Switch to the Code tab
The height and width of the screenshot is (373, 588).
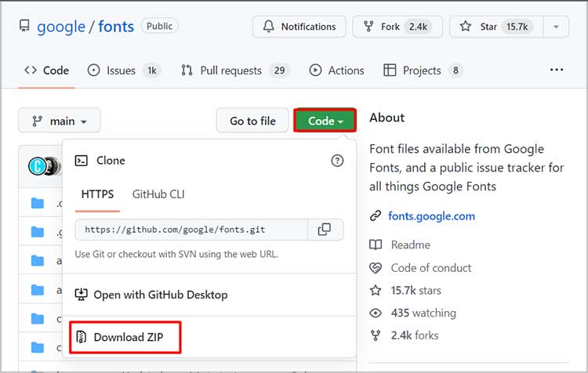[46, 71]
